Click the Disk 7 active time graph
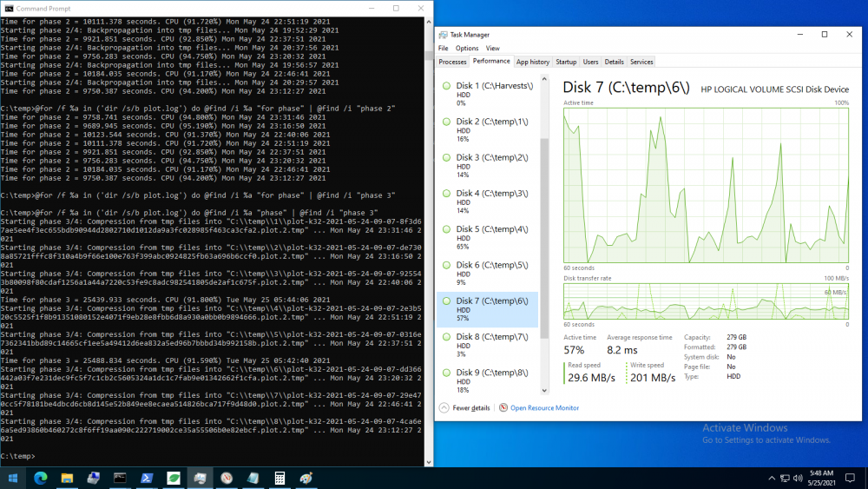 click(706, 185)
